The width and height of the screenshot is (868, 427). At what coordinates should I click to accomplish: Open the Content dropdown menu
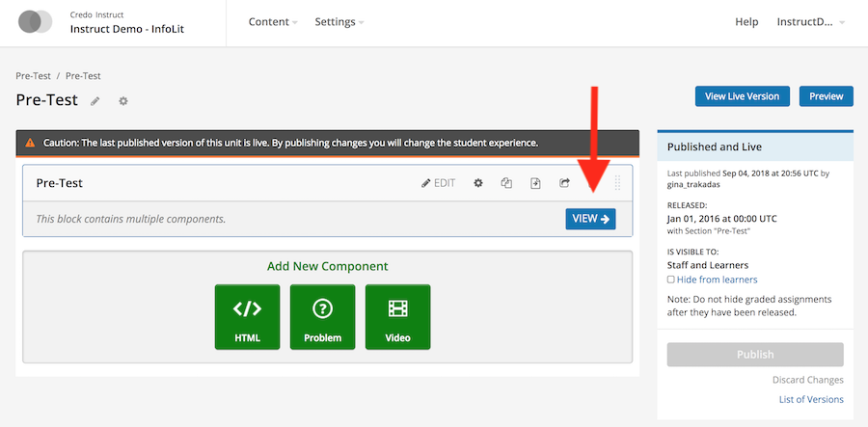point(273,22)
